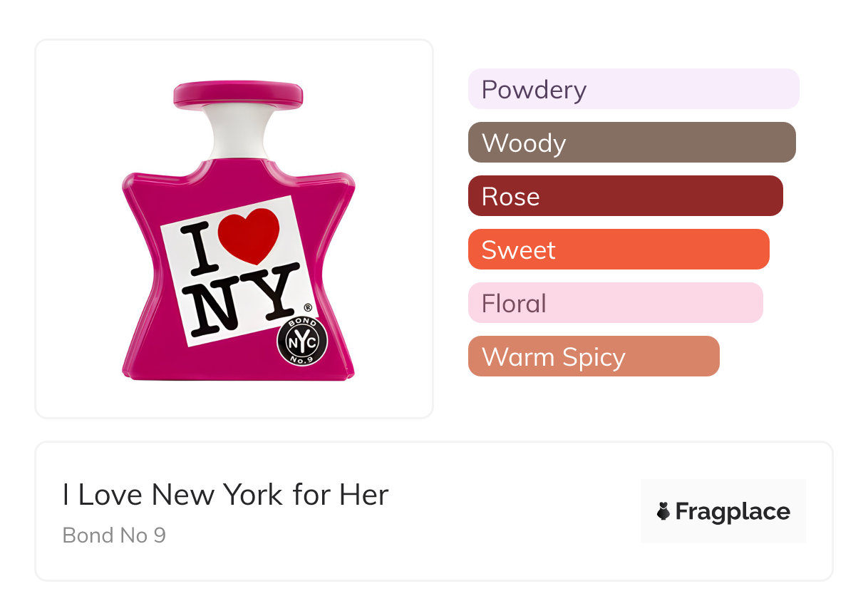This screenshot has width=868, height=616.
Task: Click the pink bottle cap
Action: (x=238, y=95)
